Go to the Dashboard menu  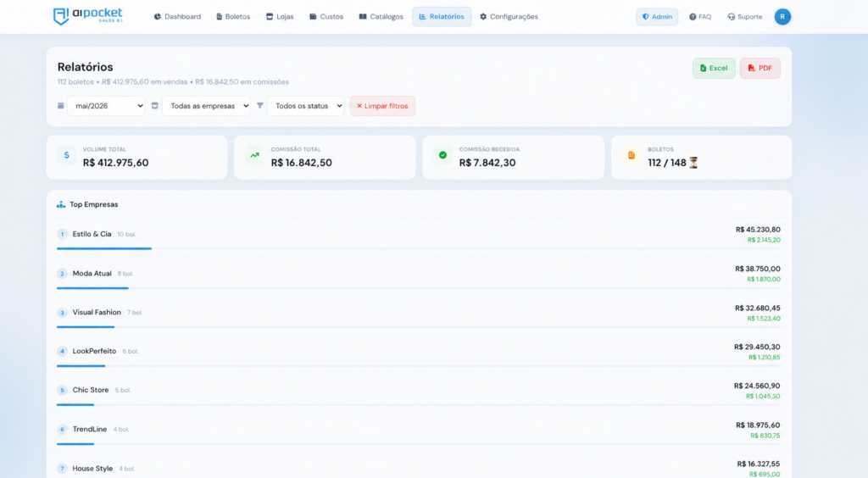177,17
